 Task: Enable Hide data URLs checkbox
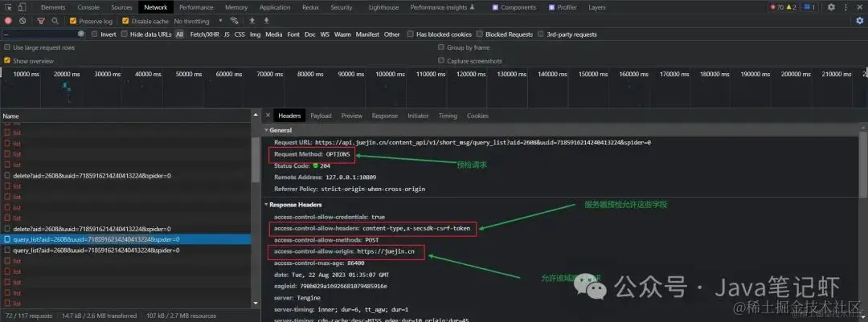(125, 35)
